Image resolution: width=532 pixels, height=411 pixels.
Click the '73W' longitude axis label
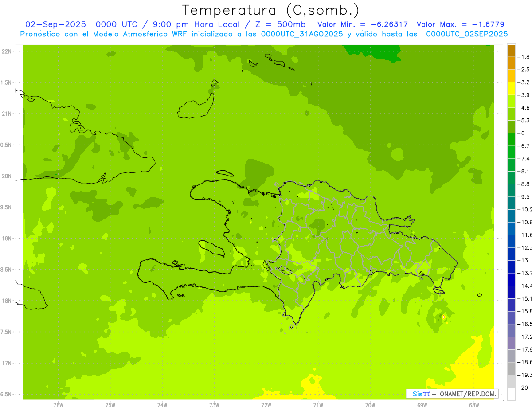click(214, 405)
